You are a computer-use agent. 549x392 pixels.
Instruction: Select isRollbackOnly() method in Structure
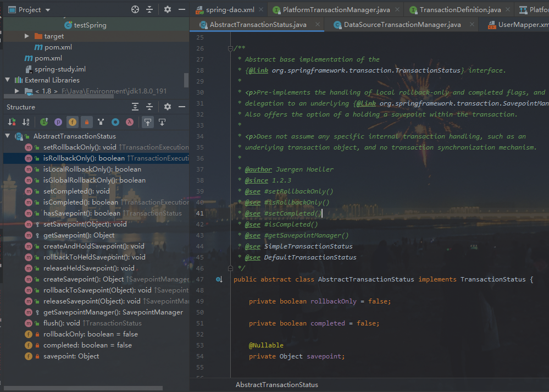84,158
